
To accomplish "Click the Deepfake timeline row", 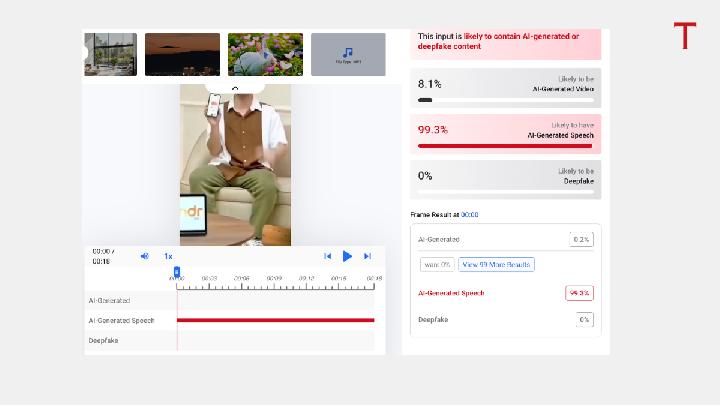I will pos(230,340).
